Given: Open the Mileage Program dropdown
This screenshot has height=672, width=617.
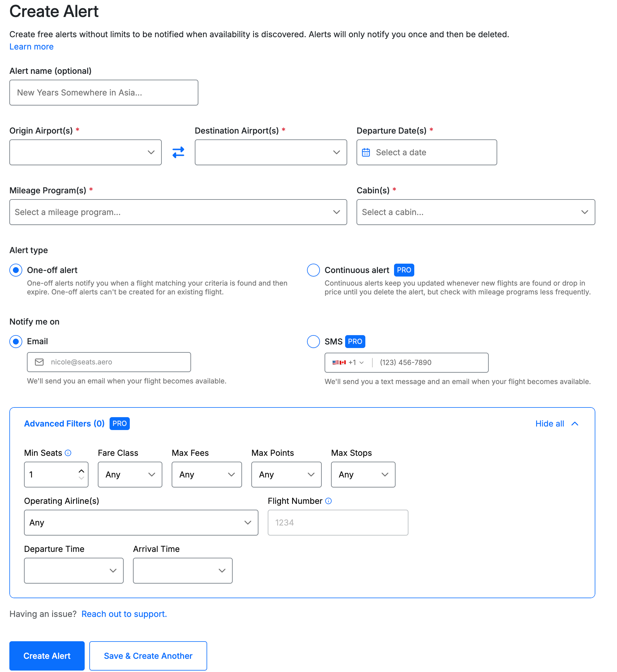Looking at the screenshot, I should pos(178,212).
